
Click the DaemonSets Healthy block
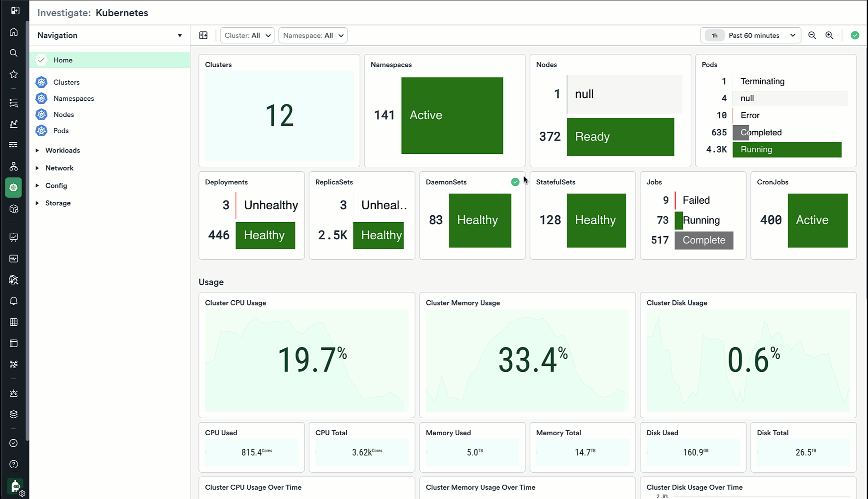[x=480, y=220]
